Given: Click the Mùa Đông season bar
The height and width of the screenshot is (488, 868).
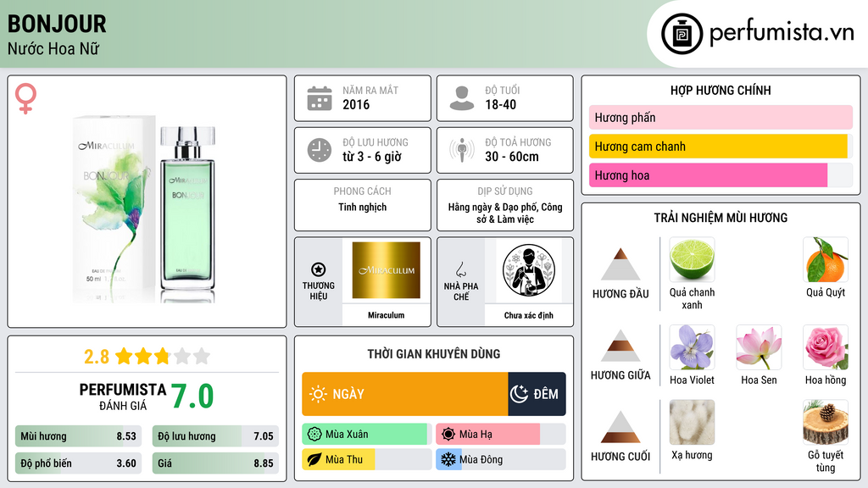Looking at the screenshot, I should [x=500, y=459].
